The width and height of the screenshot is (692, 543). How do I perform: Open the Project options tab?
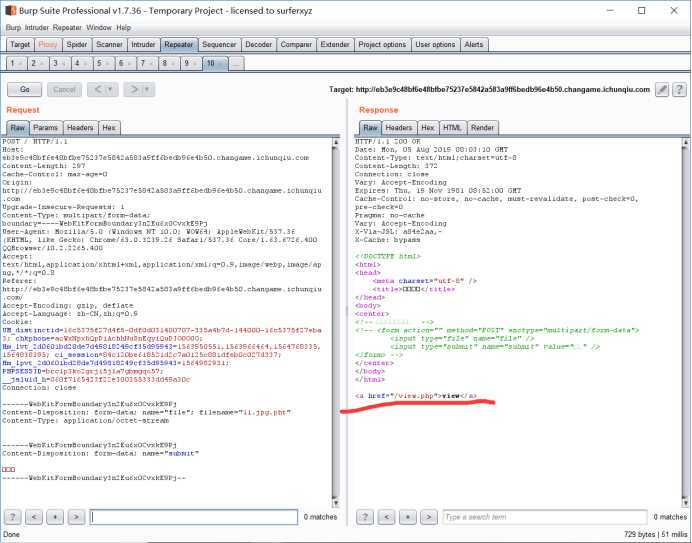pyautogui.click(x=382, y=45)
